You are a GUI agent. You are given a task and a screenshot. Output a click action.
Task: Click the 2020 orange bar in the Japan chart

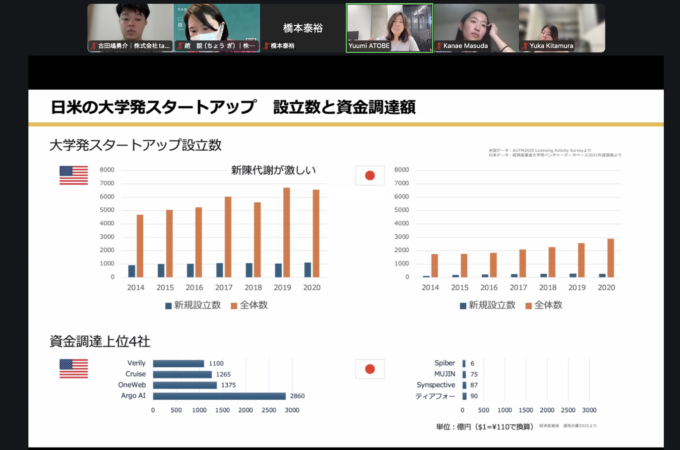(x=611, y=257)
